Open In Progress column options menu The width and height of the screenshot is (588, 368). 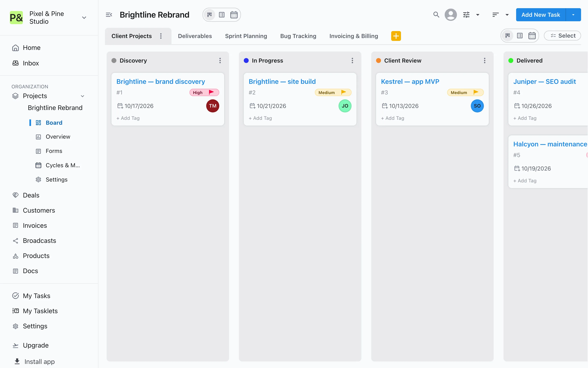click(x=352, y=61)
